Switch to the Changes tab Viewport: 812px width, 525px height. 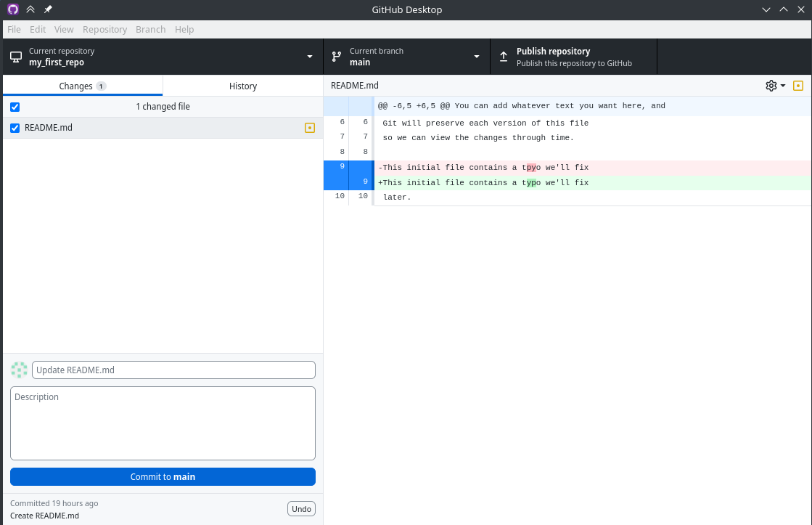pos(83,86)
